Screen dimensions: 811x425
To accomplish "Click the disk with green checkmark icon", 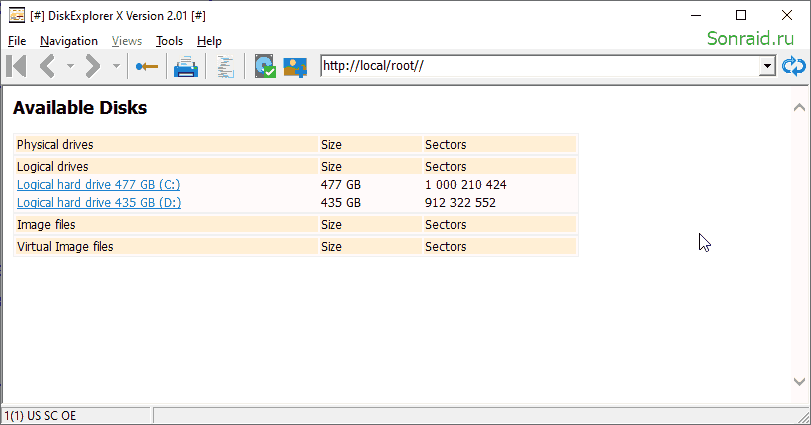I will (265, 67).
